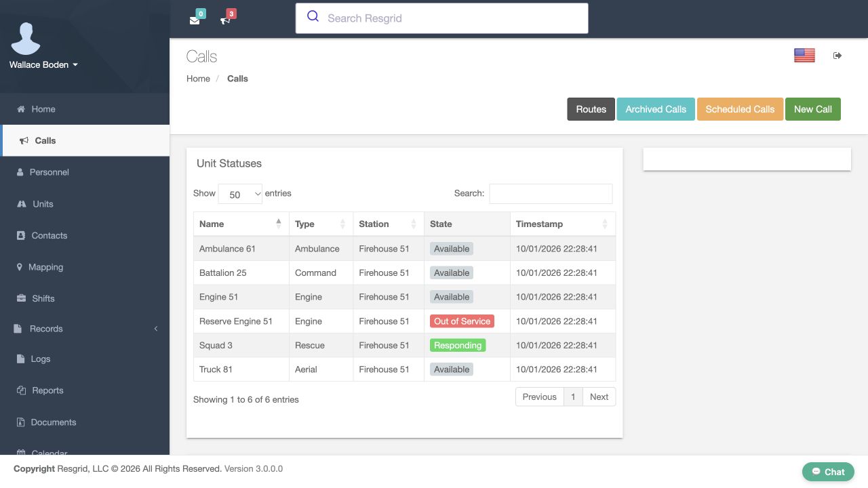The width and height of the screenshot is (868, 488).
Task: Open the messages envelope icon
Action: pos(195,20)
